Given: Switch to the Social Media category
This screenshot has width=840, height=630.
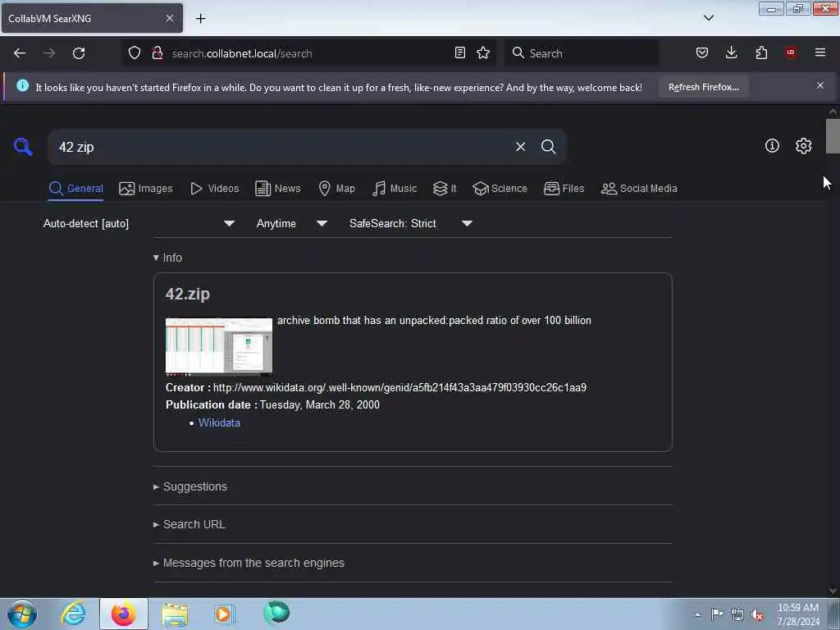Looking at the screenshot, I should tap(639, 189).
